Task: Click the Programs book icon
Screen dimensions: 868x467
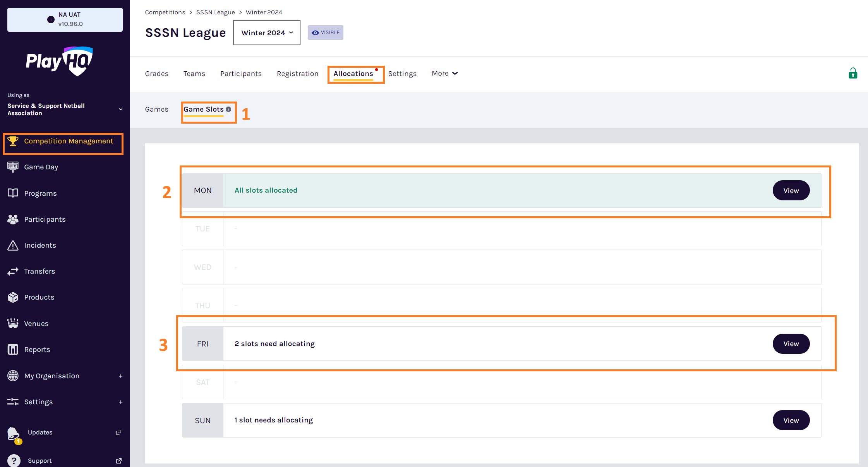Action: coord(13,193)
